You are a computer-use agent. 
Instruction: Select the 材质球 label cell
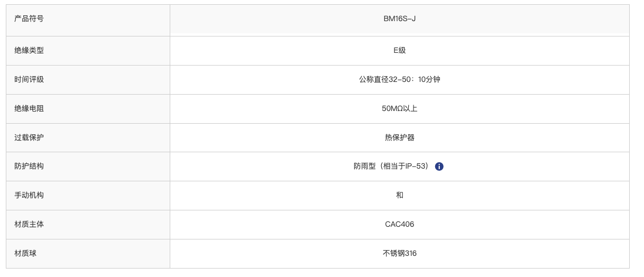[x=88, y=254]
